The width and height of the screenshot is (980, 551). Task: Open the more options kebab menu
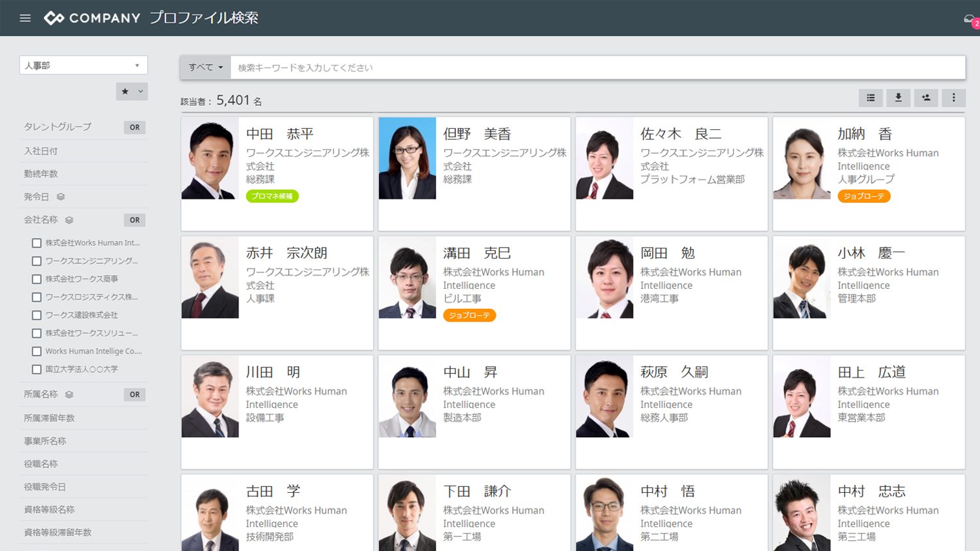point(953,97)
